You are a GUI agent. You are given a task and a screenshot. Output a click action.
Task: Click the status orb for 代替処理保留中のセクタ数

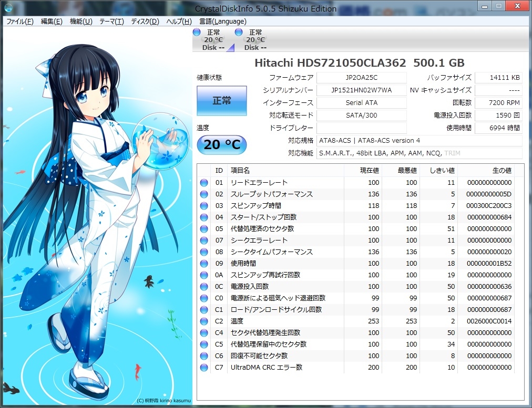click(204, 344)
